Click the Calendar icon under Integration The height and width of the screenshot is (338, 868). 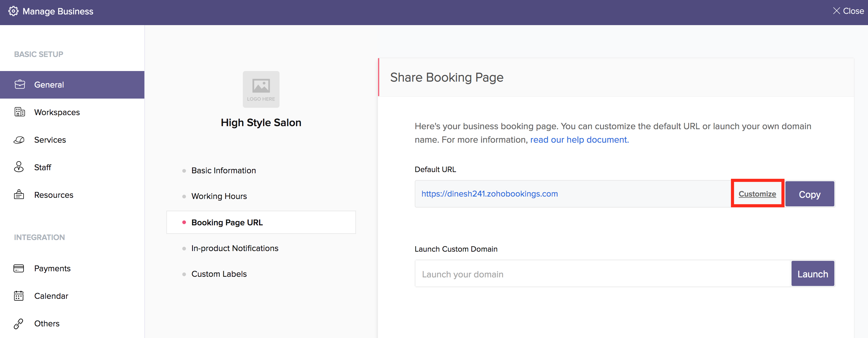[19, 296]
